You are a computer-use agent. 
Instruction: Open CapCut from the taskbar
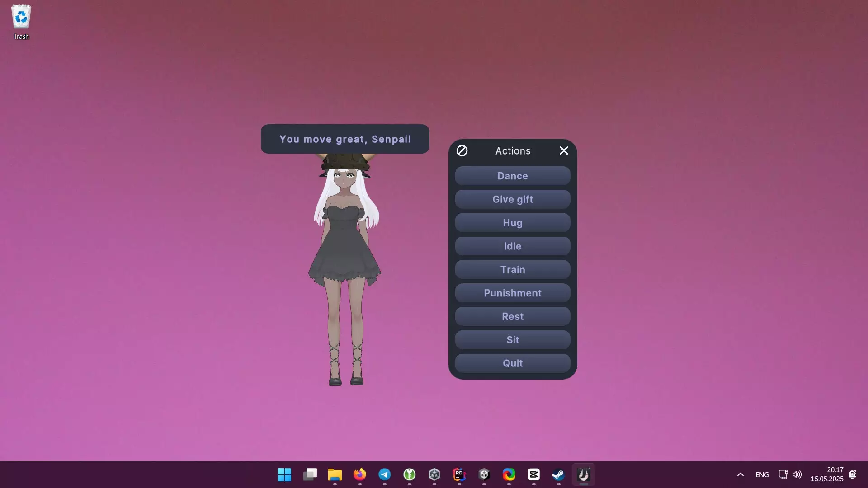pos(533,474)
